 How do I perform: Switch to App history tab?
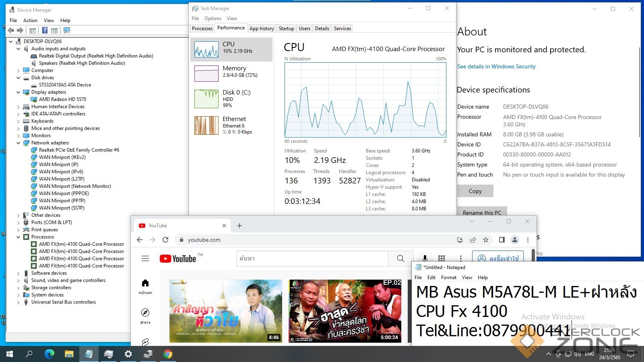pyautogui.click(x=262, y=29)
